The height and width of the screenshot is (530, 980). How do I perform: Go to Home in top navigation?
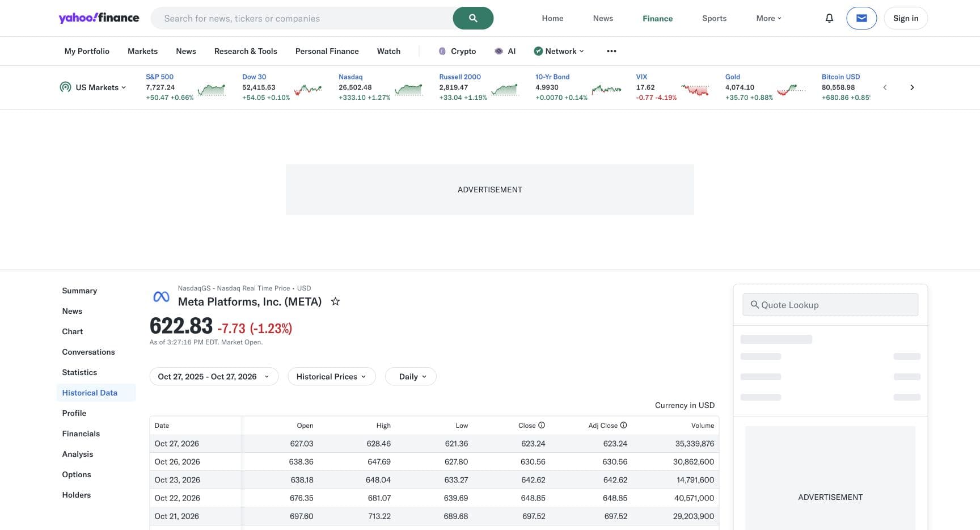click(x=552, y=18)
